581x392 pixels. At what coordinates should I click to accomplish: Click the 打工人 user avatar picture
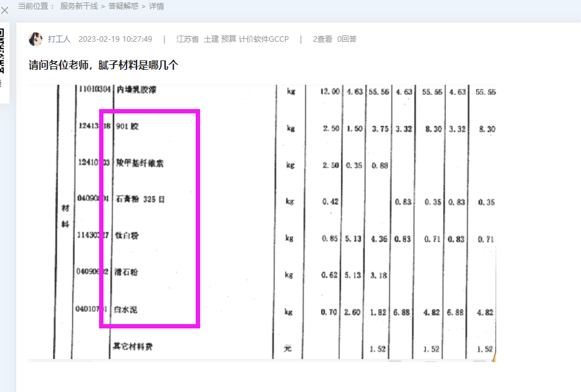click(x=36, y=39)
